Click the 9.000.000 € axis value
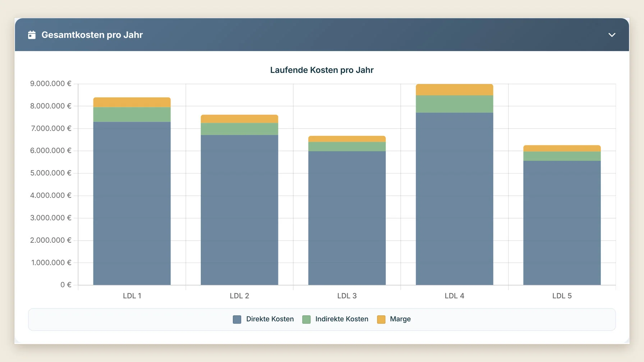This screenshot has width=644, height=362. tap(51, 84)
